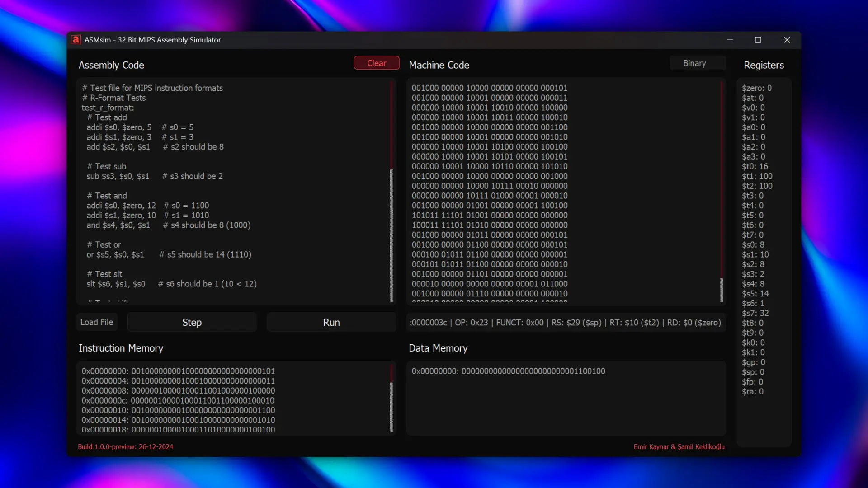Click machine code line starting with 101011
The width and height of the screenshot is (868, 488).
click(490, 216)
